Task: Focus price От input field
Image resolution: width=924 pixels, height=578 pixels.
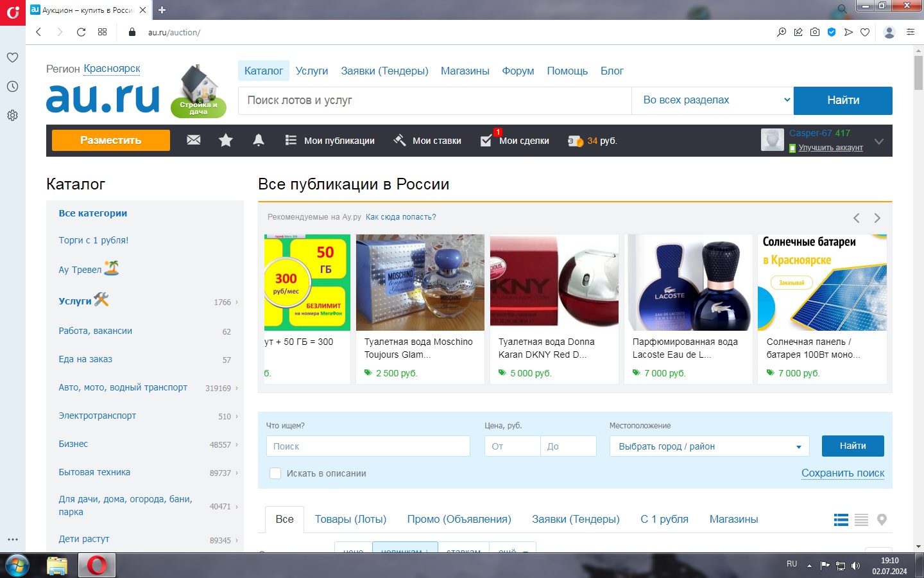Action: (x=512, y=446)
